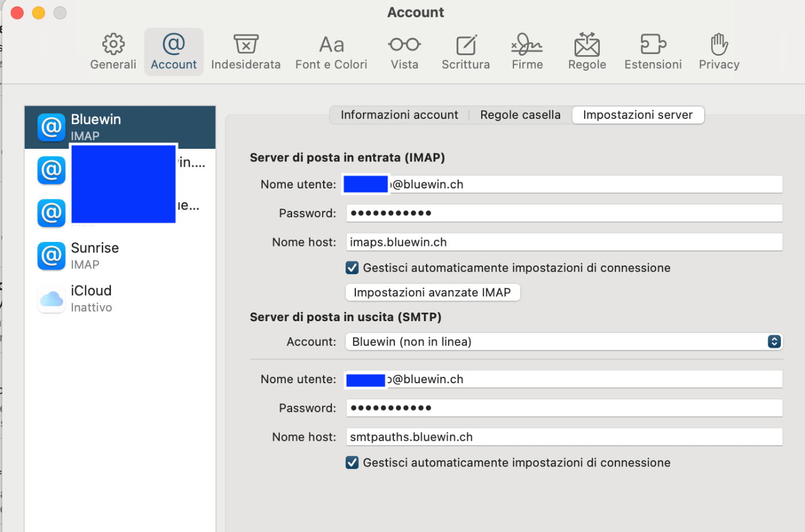
Task: Select the Sunrise IMAP account
Action: 120,256
